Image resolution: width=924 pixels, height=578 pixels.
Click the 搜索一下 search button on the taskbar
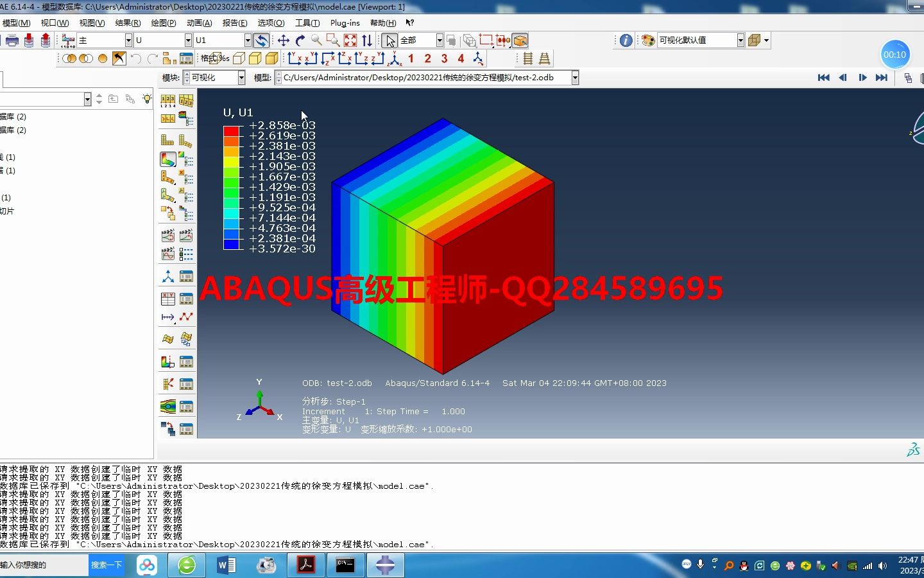107,565
